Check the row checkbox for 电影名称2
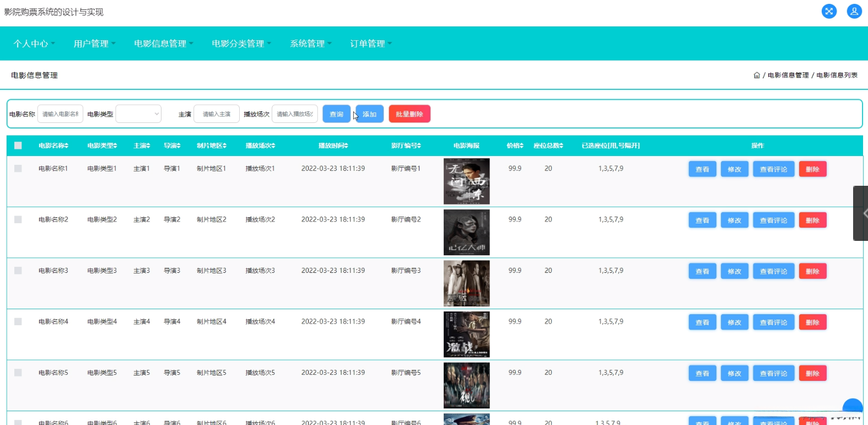Screen dimensions: 868x425 tap(18, 219)
